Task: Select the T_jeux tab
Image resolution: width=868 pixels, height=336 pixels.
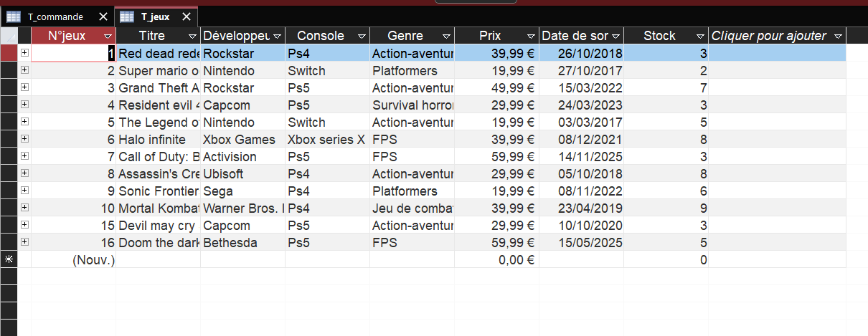Action: pyautogui.click(x=155, y=16)
